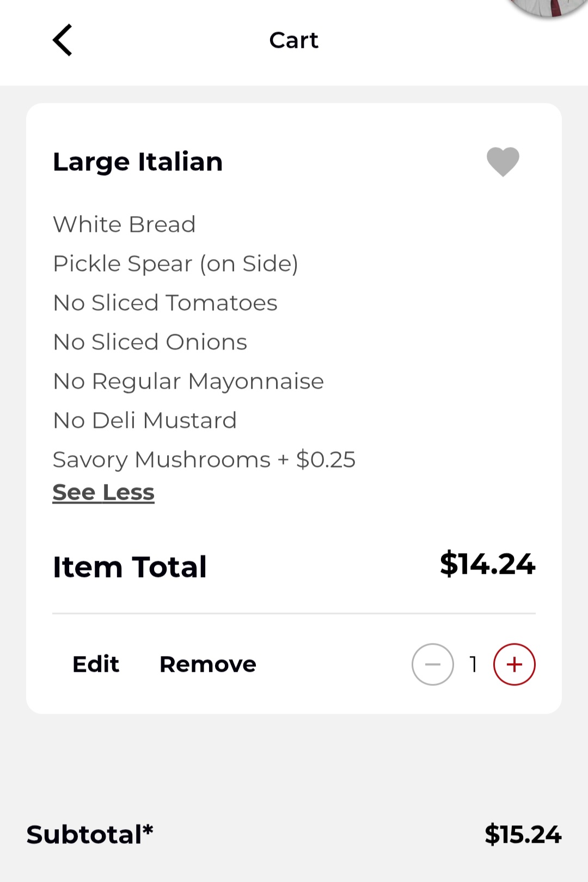Go back using the left arrow

[x=63, y=40]
